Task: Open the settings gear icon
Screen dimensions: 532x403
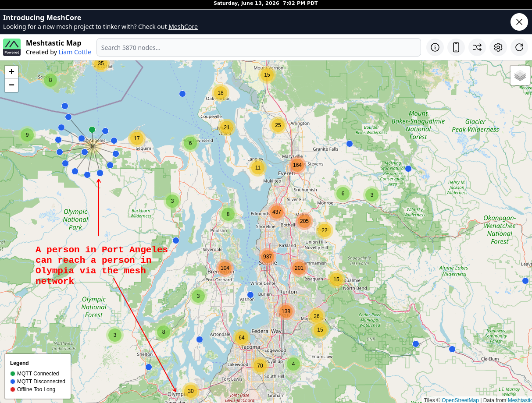Action: [498, 47]
